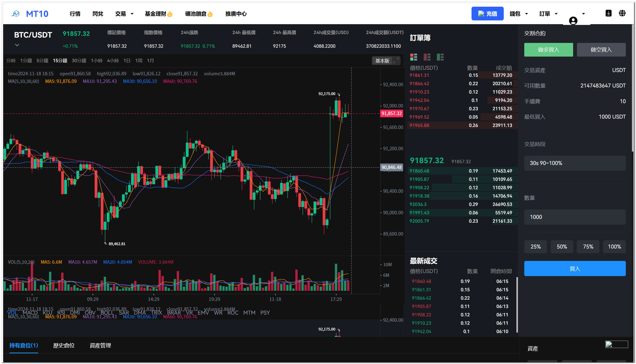The height and width of the screenshot is (364, 636).
Task: Switch chart to 1小時 interval
Action: pos(97,61)
